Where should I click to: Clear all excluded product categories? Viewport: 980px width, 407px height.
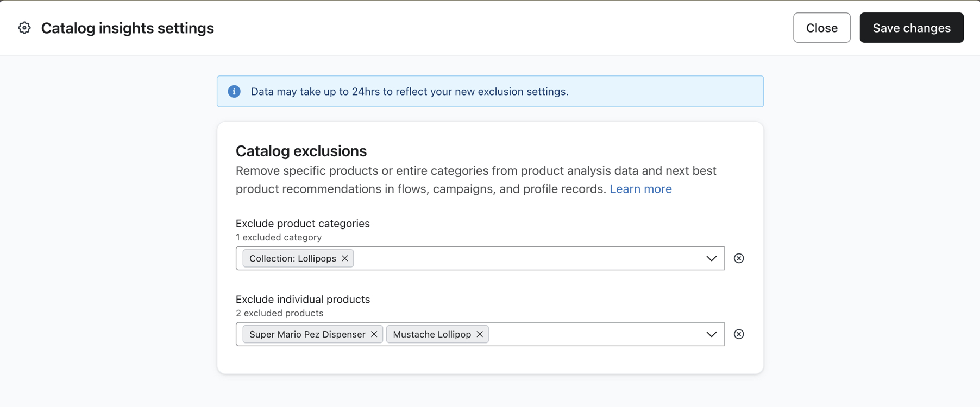pos(739,258)
